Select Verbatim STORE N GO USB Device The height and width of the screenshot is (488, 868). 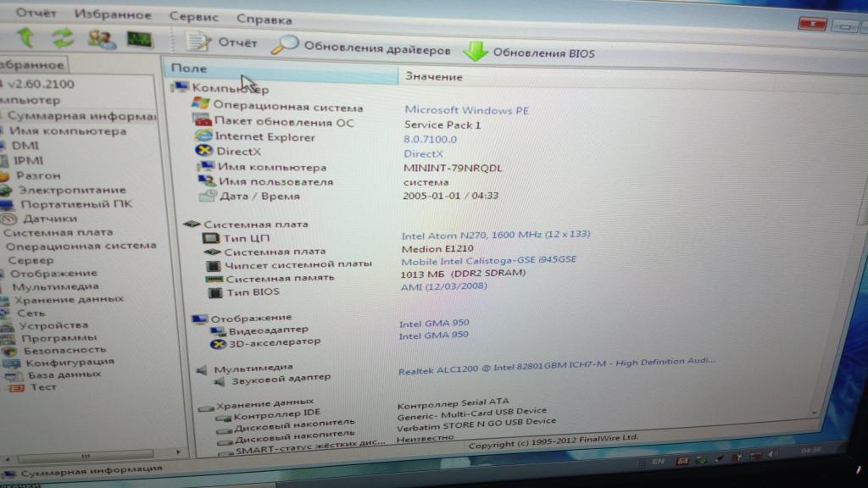pyautogui.click(x=476, y=424)
